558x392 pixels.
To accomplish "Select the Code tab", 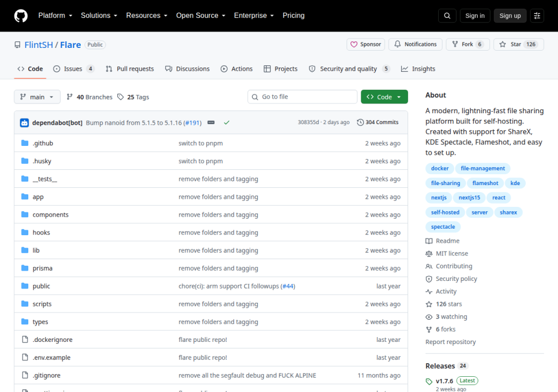I will [x=31, y=69].
